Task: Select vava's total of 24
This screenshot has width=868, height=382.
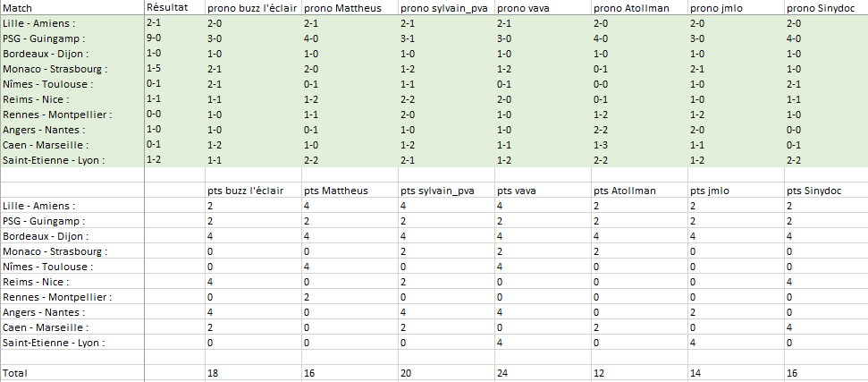Action: click(x=502, y=372)
